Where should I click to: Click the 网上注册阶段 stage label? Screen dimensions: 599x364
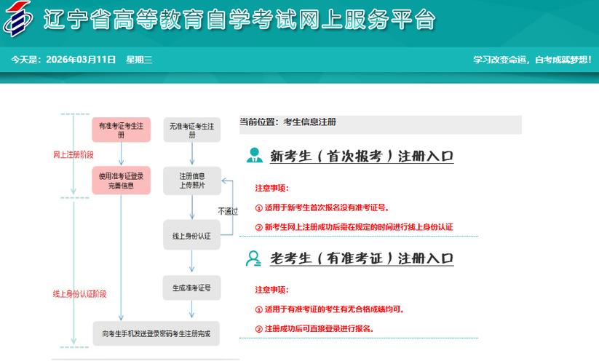click(74, 154)
